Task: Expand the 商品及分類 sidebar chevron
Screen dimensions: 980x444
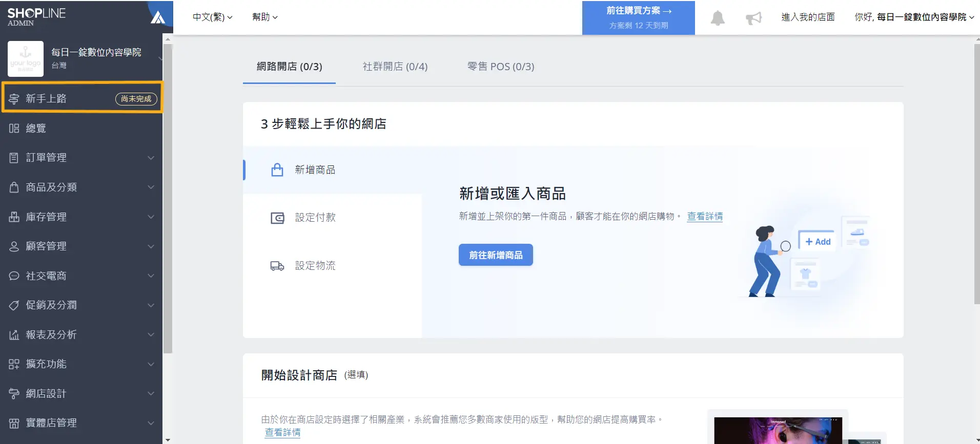Action: pyautogui.click(x=151, y=187)
